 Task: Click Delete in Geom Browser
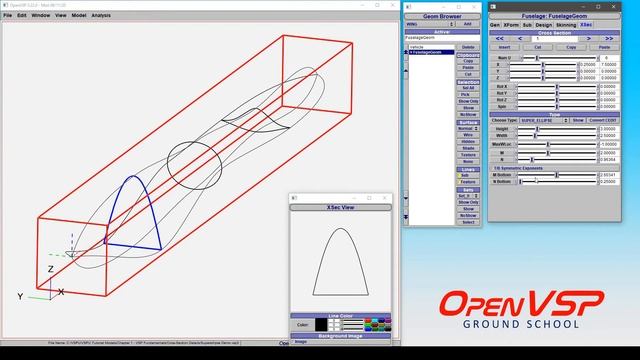point(468,47)
